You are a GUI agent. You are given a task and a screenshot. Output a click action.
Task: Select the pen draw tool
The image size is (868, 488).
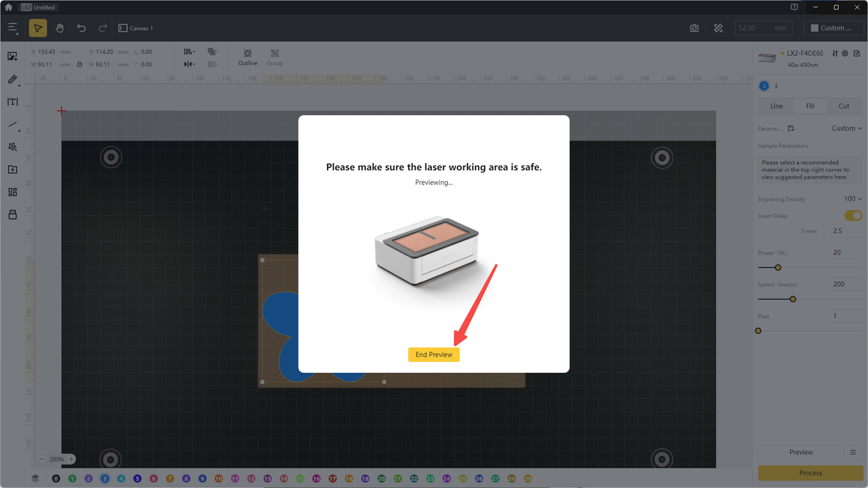coord(12,79)
